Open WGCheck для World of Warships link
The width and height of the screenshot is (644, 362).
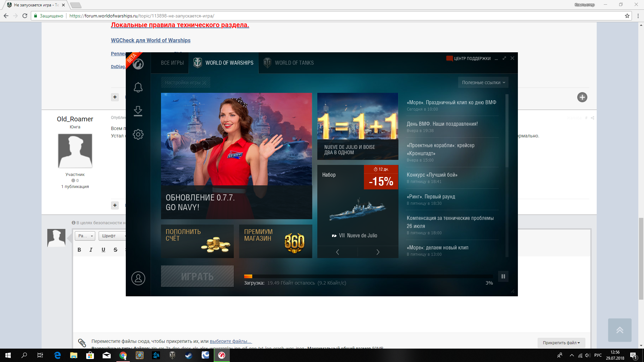(151, 40)
